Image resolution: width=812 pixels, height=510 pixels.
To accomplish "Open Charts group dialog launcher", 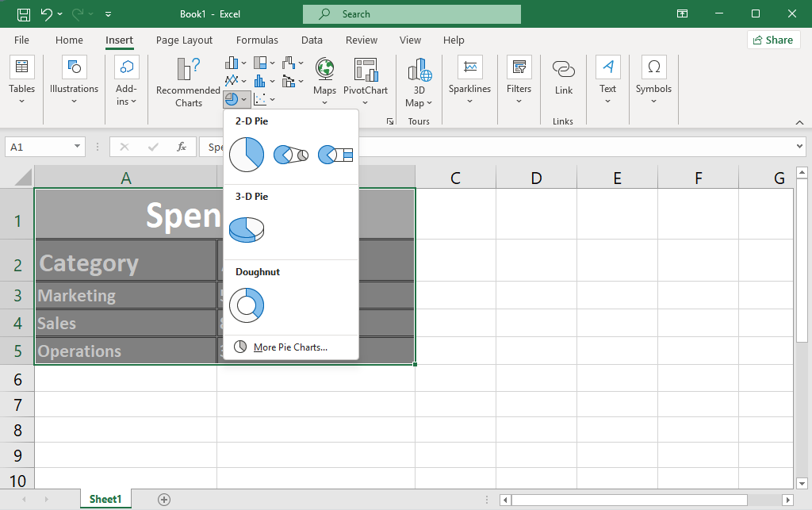I will 390,121.
